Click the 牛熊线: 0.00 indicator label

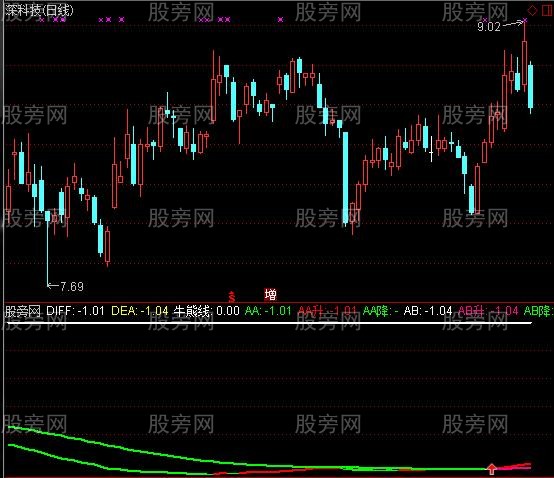pos(206,311)
